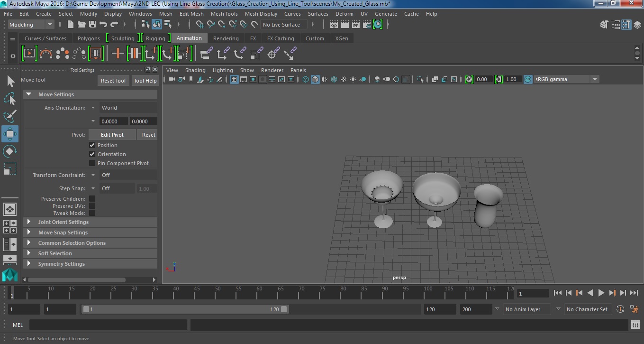Open the Deform menu
Image resolution: width=644 pixels, height=344 pixels.
click(345, 14)
